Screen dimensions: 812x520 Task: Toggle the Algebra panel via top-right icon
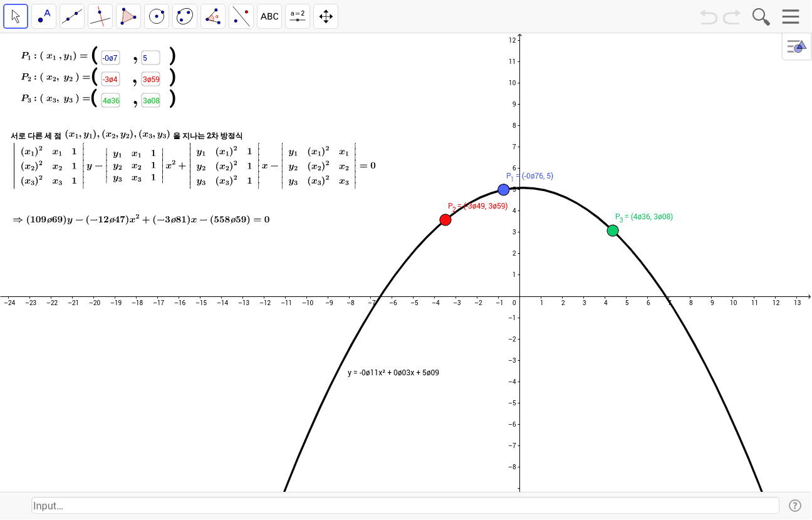(x=796, y=46)
